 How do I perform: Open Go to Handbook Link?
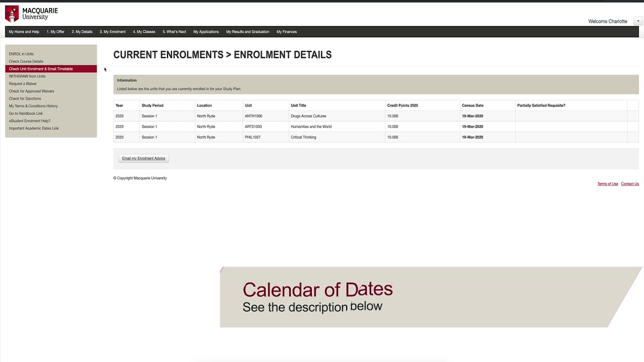pyautogui.click(x=26, y=113)
